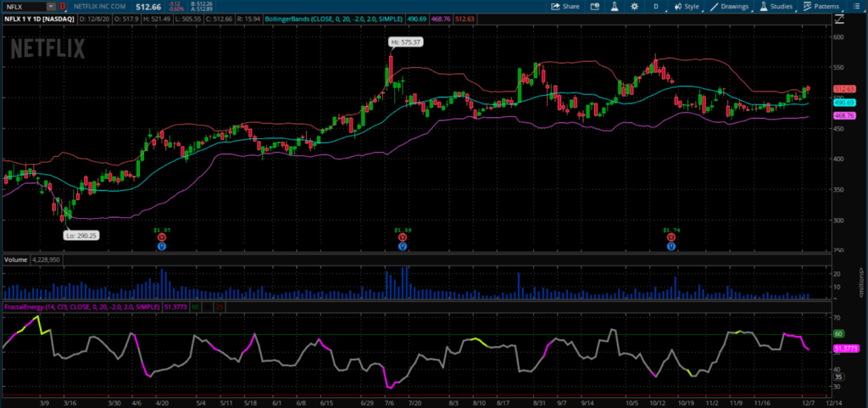Click the NFLX symbol input field
This screenshot has width=868, height=408.
24,7
